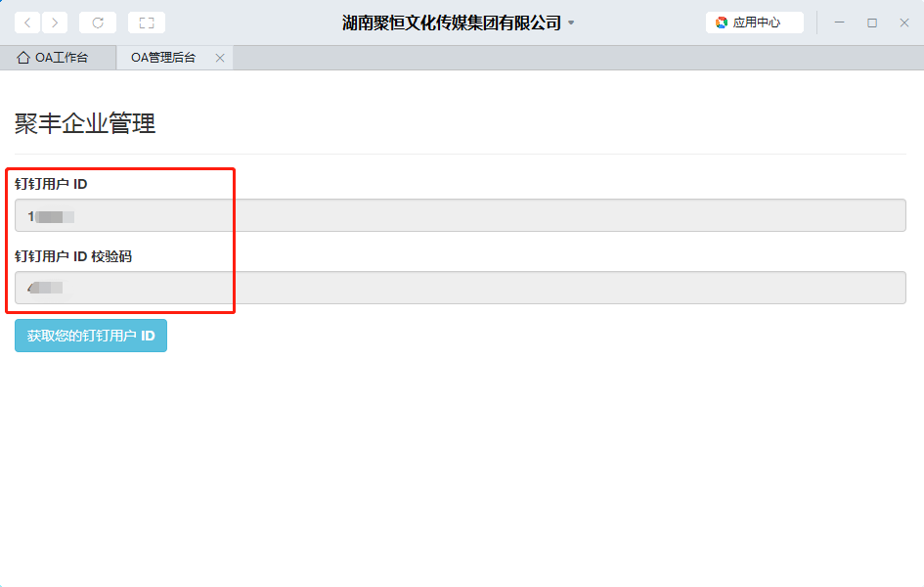Click the 湖南聚恒文化传媒集团有限公司 title
The width and height of the screenshot is (924, 587).
452,23
